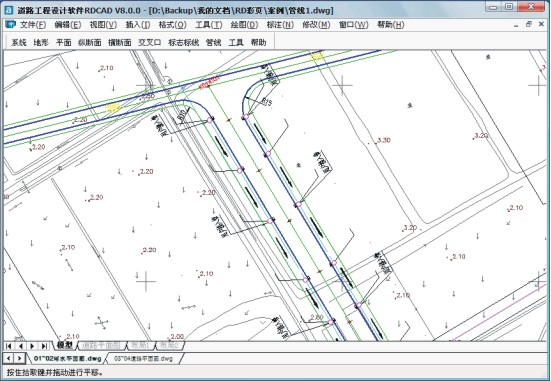551x381 pixels.
Task: Jump to first layout tab arrow
Action: [x=9, y=346]
